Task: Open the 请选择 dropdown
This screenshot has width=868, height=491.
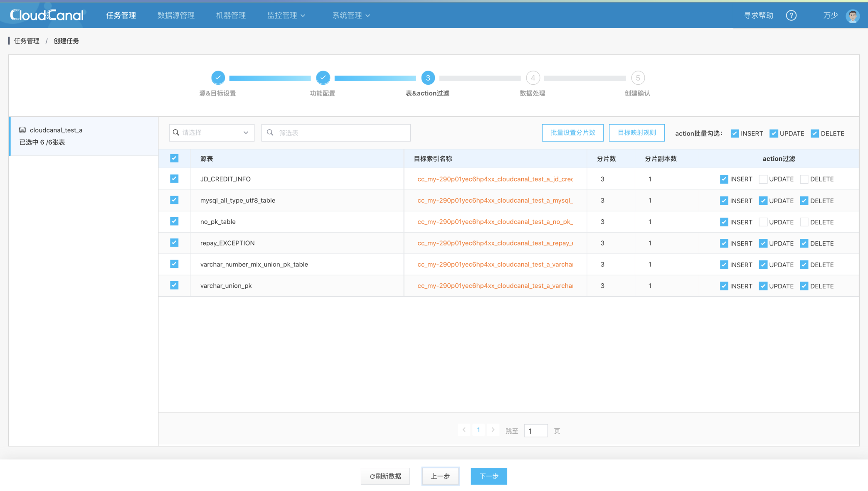Action: tap(212, 133)
